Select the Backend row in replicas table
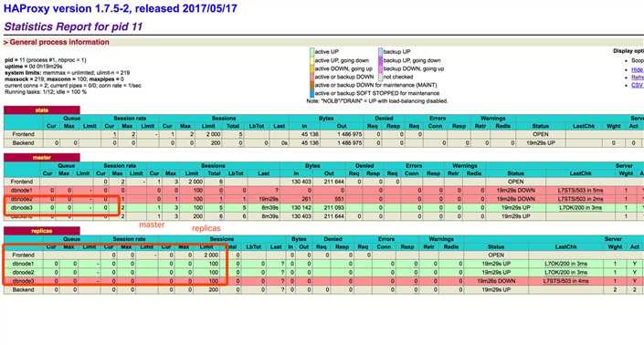Viewport: 644px width, 345px height. point(323,289)
